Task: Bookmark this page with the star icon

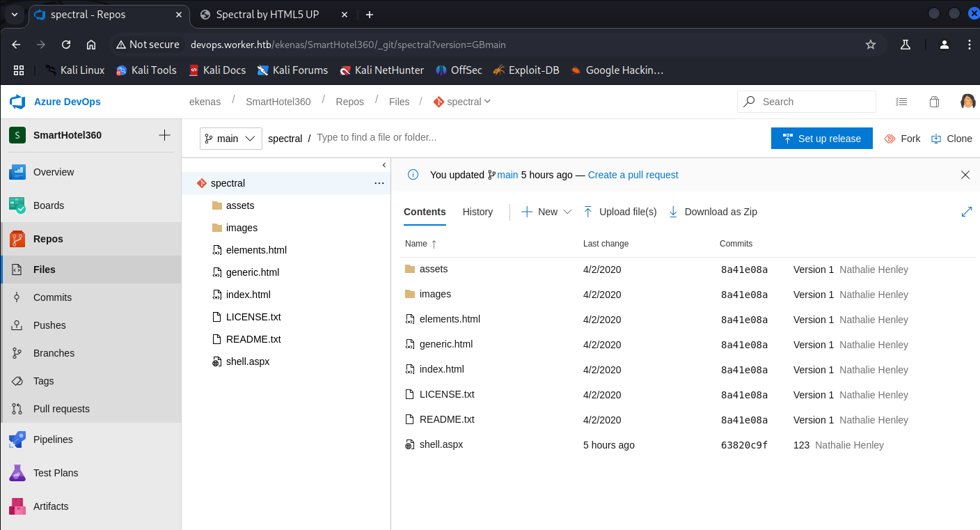Action: tap(871, 45)
